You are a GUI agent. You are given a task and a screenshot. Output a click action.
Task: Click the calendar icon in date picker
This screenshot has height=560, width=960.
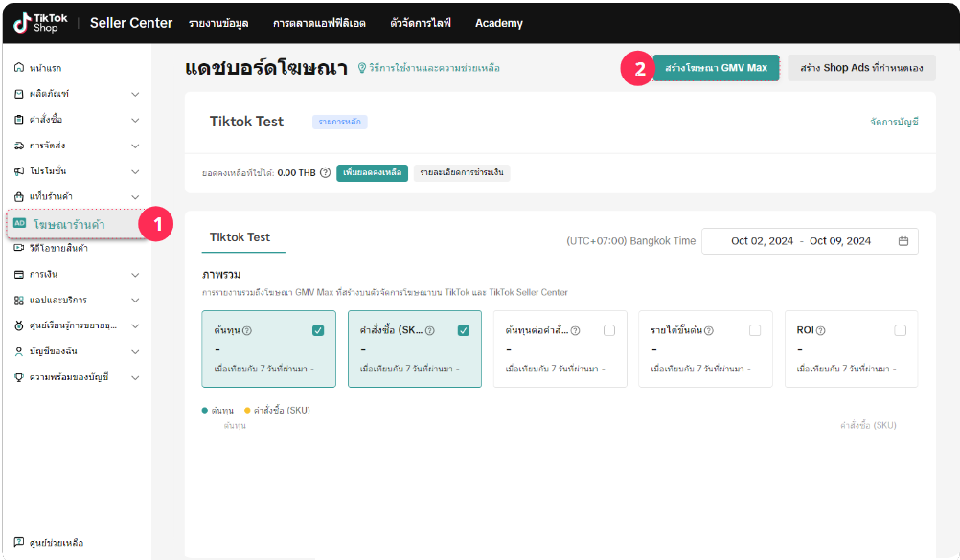click(x=903, y=241)
